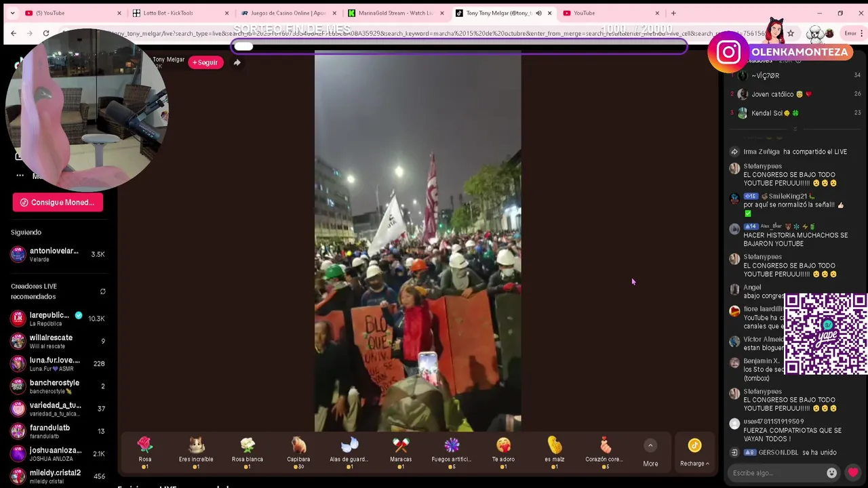868x488 pixels.
Task: Send the Fuegos artificiales gift
Action: tap(452, 452)
